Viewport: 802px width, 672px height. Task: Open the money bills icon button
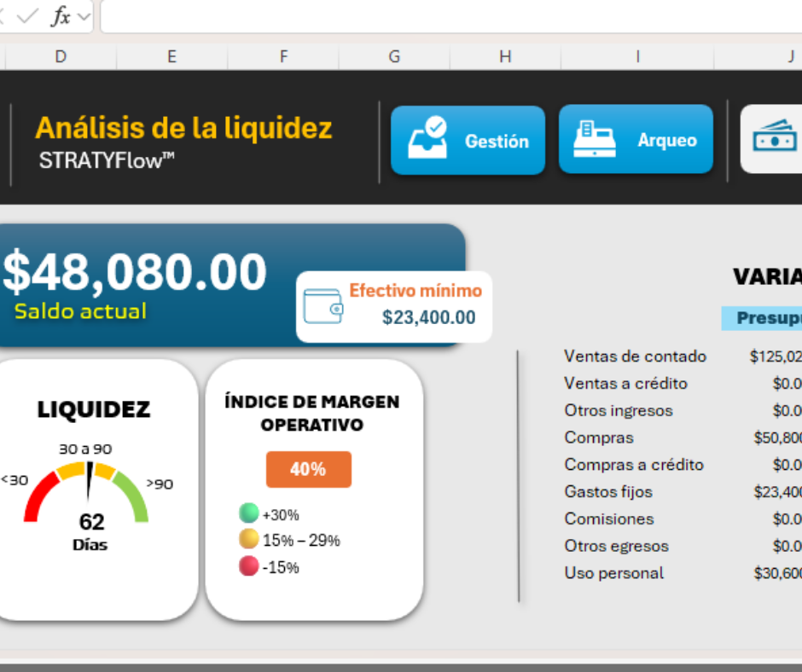tap(774, 138)
